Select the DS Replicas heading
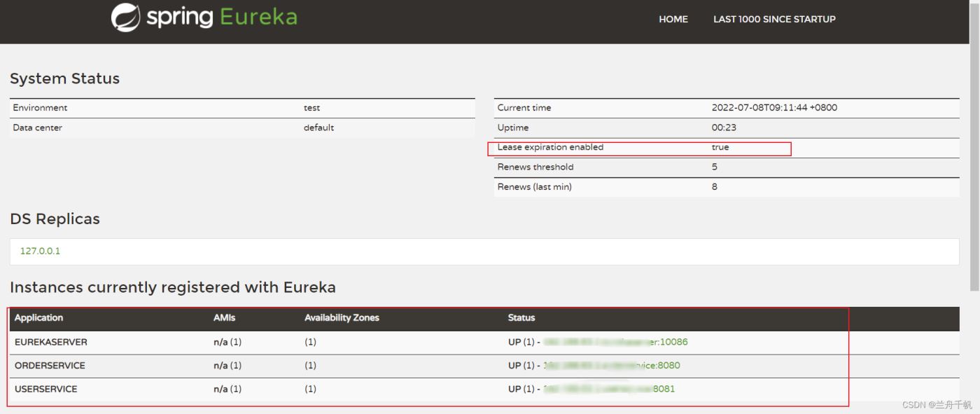Image resolution: width=980 pixels, height=414 pixels. (55, 219)
